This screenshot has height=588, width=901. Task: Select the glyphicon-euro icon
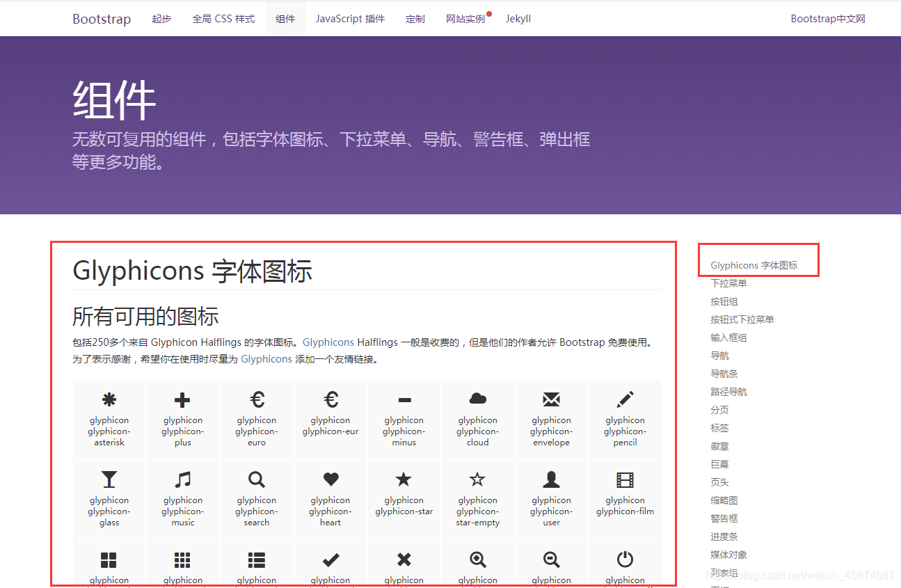(x=257, y=399)
